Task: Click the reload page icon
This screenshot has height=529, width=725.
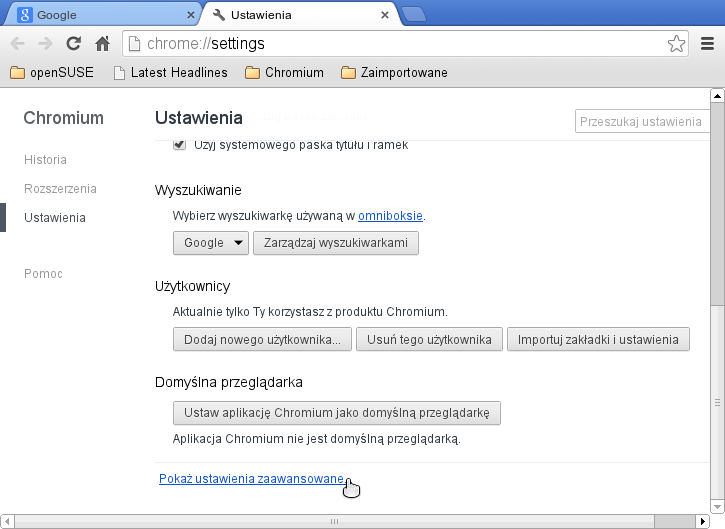Action: pyautogui.click(x=73, y=44)
